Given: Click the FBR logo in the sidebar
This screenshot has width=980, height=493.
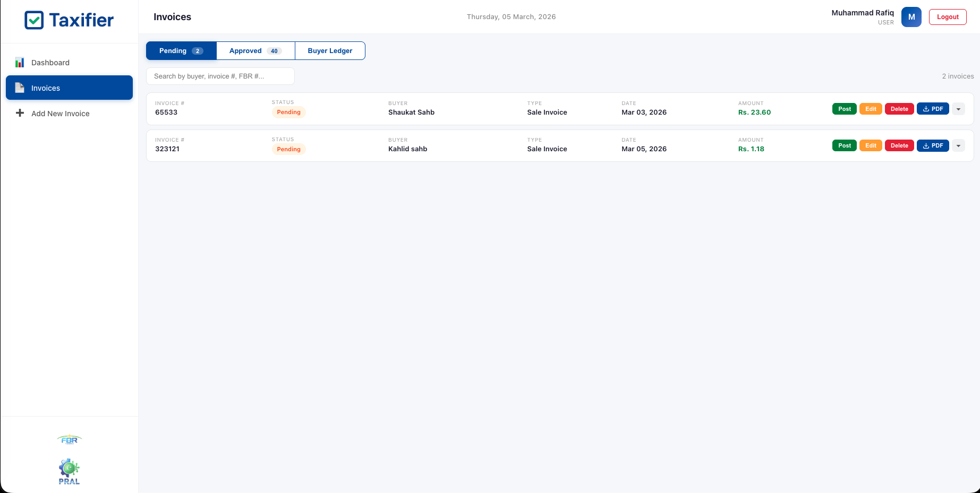Looking at the screenshot, I should (69, 439).
